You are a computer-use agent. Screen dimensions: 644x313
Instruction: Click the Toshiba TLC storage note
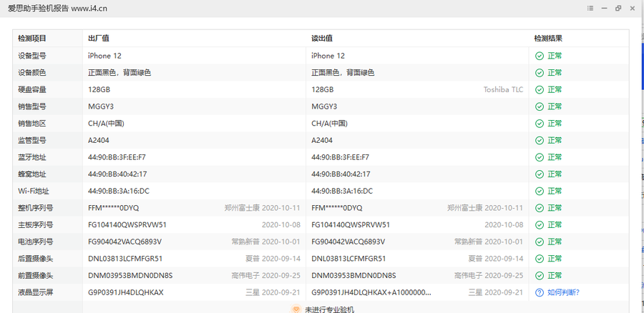click(503, 89)
